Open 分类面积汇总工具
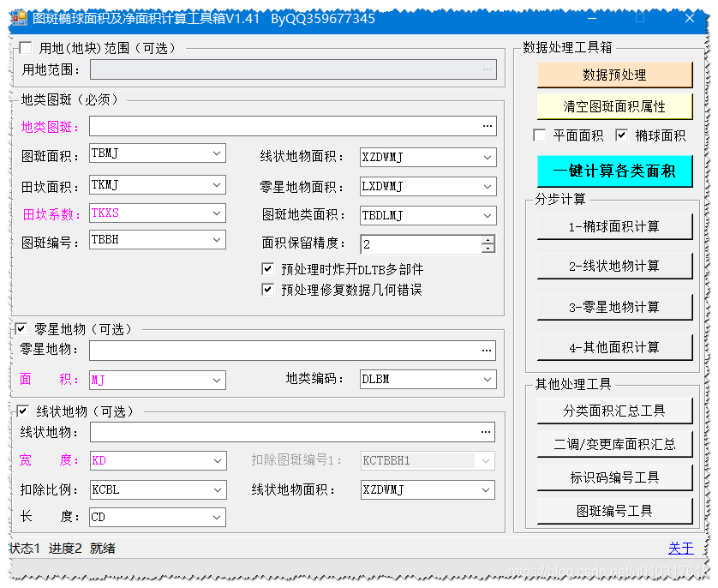 (x=614, y=411)
